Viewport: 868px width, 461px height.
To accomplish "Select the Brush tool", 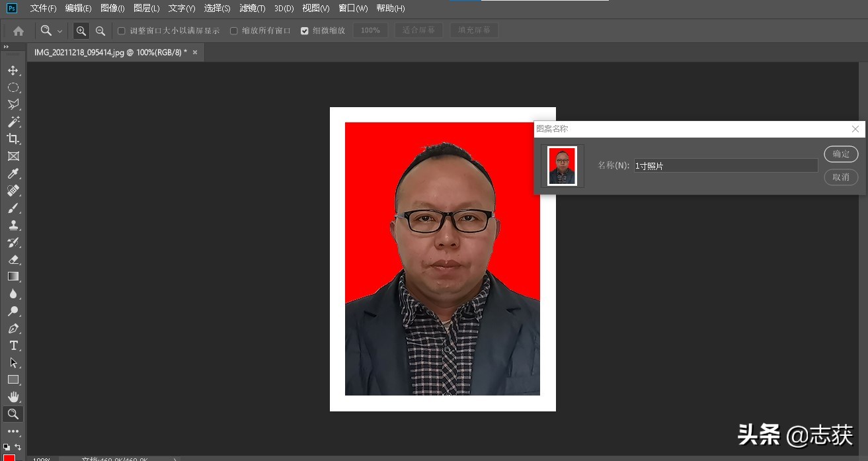I will tap(13, 208).
